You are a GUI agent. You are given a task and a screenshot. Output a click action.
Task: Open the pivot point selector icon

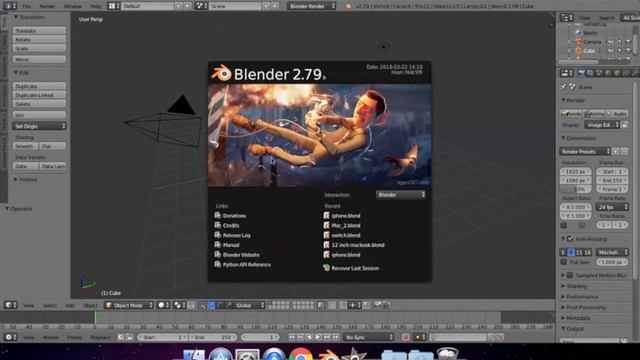179,305
